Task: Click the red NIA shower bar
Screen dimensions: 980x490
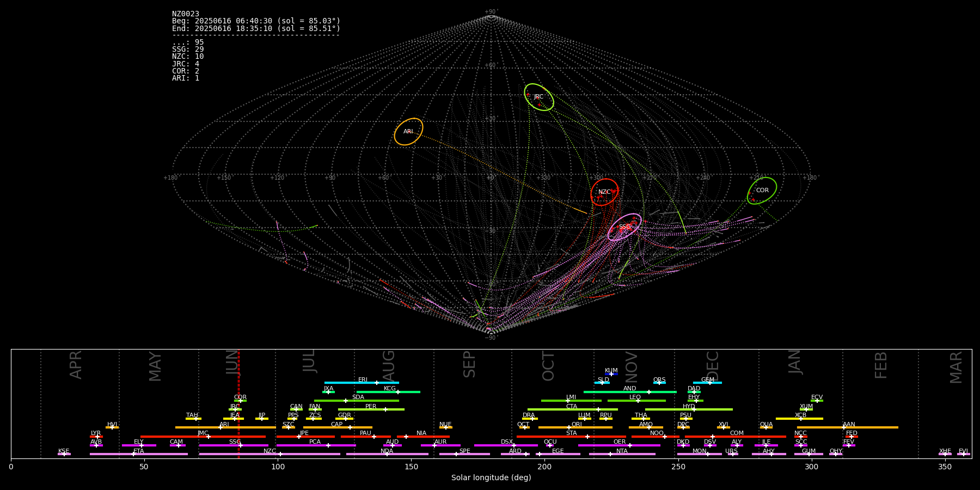Action: pyautogui.click(x=423, y=437)
